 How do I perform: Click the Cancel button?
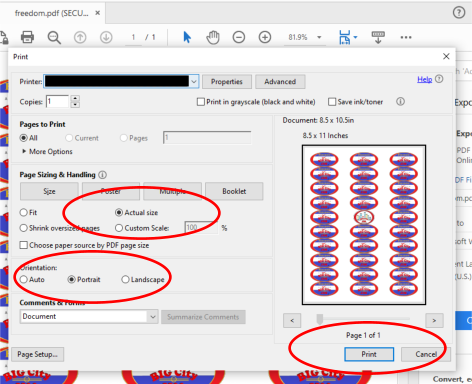(426, 354)
